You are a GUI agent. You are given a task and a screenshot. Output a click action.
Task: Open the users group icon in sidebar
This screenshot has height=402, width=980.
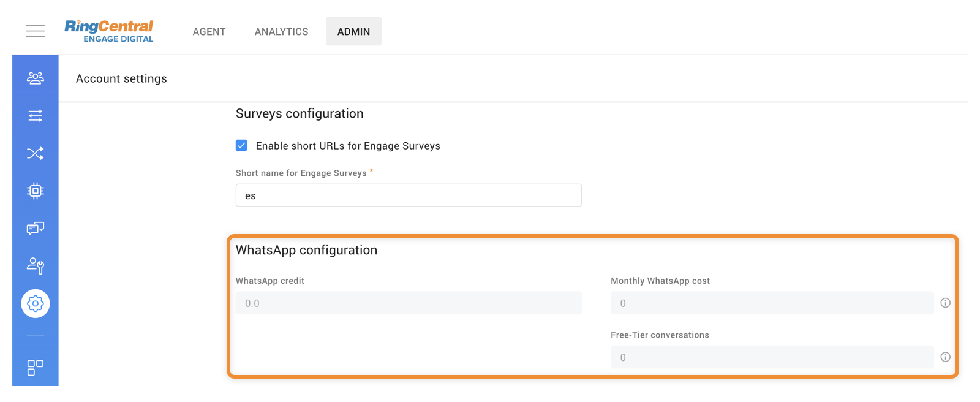36,78
